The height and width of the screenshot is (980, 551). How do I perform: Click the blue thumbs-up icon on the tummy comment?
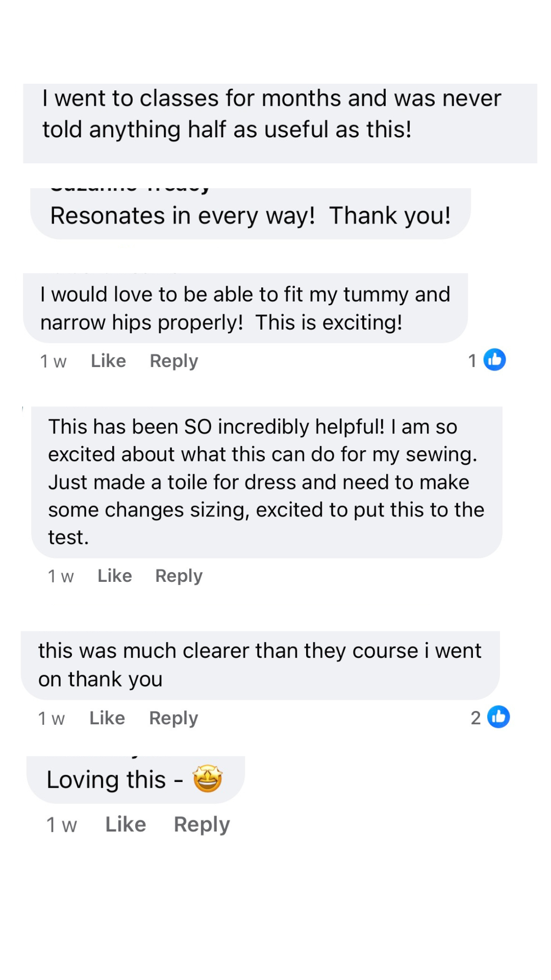tap(494, 360)
